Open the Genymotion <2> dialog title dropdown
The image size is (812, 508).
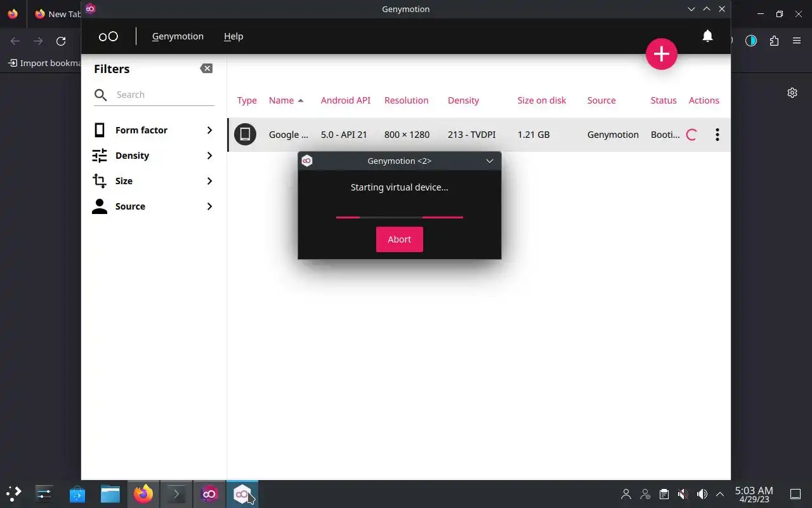coord(490,161)
